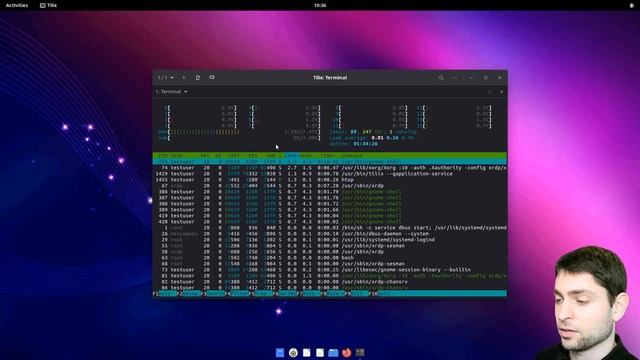Image resolution: width=640 pixels, height=360 pixels.
Task: Open F6 SortBy in htop
Action: (285, 293)
